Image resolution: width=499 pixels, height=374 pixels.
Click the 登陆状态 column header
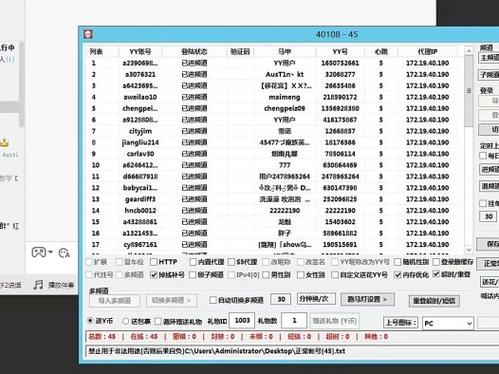click(x=194, y=52)
